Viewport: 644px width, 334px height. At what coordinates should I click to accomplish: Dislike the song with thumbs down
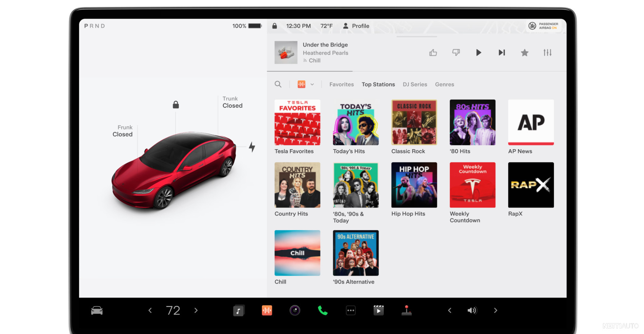pos(456,53)
